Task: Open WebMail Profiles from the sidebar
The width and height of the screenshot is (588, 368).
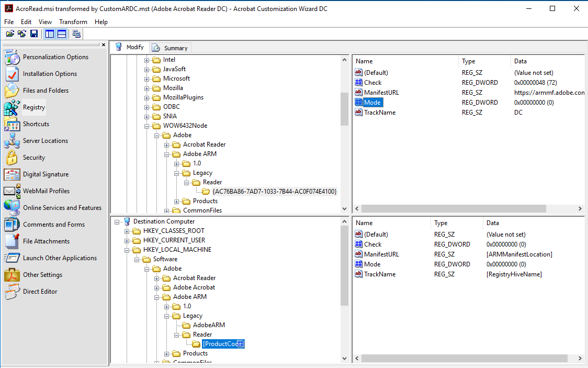Action: 12,191
